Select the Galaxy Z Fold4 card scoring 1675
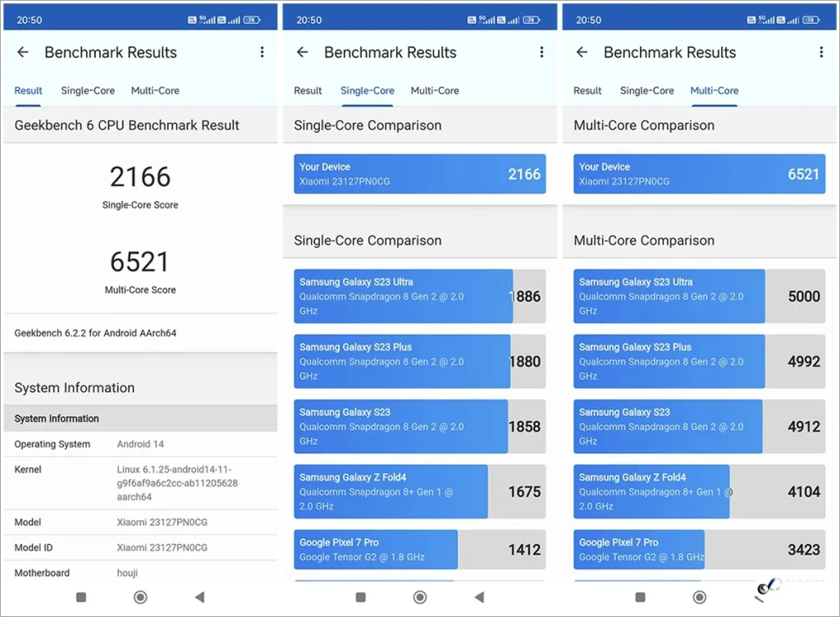Viewport: 840px width, 617px height. tap(420, 491)
